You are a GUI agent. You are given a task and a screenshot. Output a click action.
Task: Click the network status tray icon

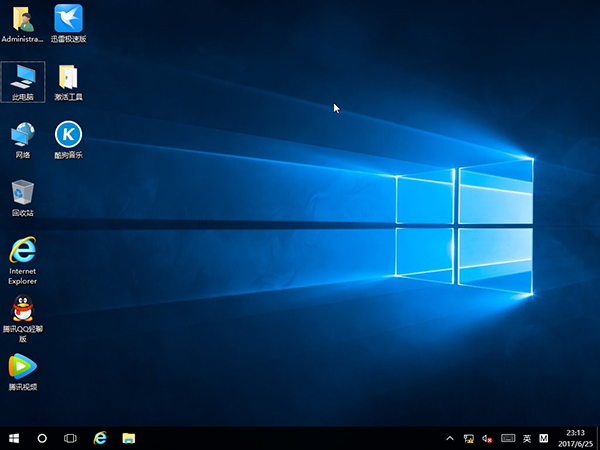(x=469, y=438)
